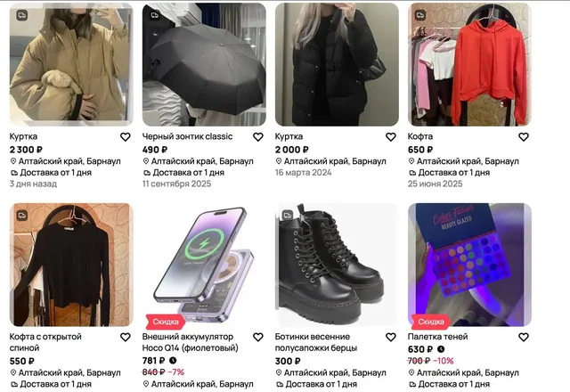This screenshot has width=570, height=392.
Task: Open Ботинки весенние полусапожки берцы title
Action: [316, 342]
